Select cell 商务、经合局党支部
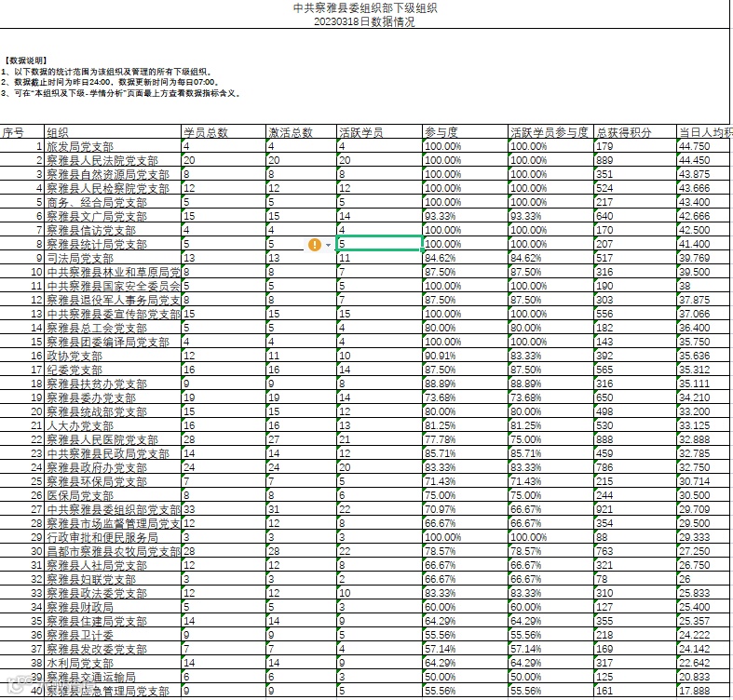The image size is (733, 700). pos(113,202)
